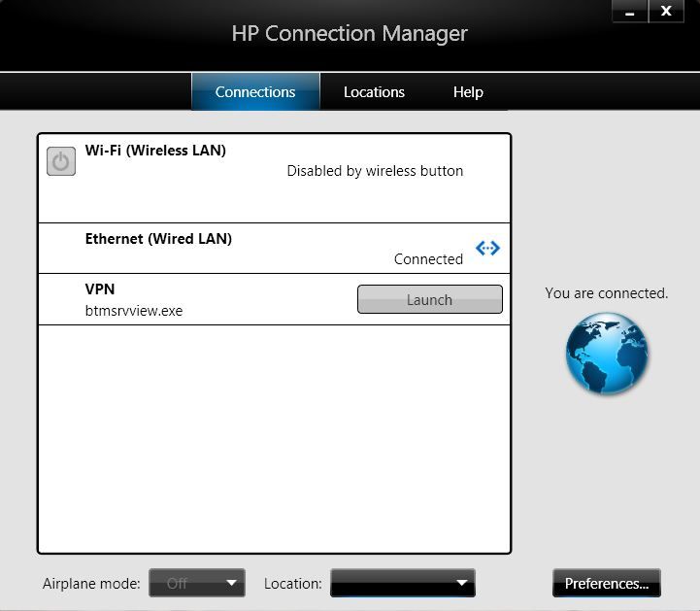Launch the VPN application

pyautogui.click(x=430, y=299)
